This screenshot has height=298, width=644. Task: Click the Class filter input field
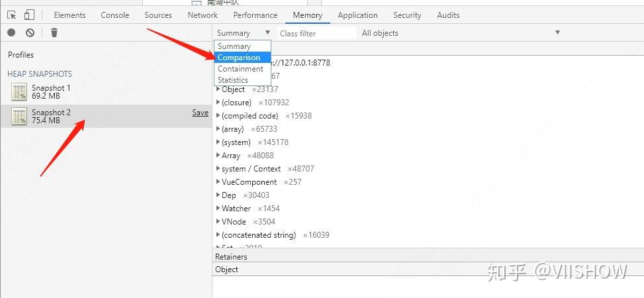click(x=316, y=33)
